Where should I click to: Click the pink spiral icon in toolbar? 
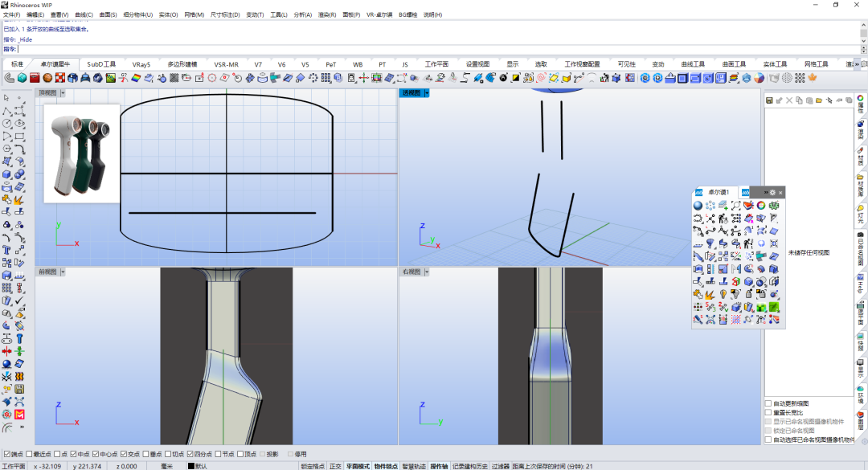542,78
